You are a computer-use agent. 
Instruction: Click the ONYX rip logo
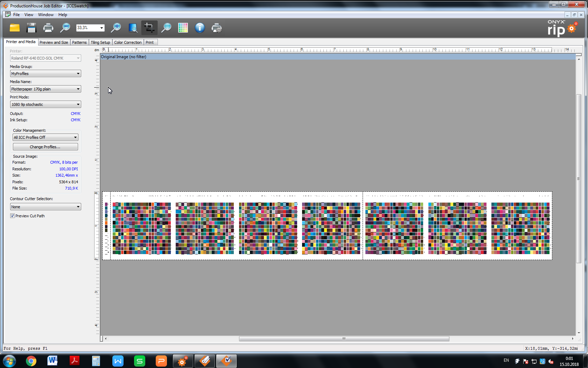[x=562, y=28]
